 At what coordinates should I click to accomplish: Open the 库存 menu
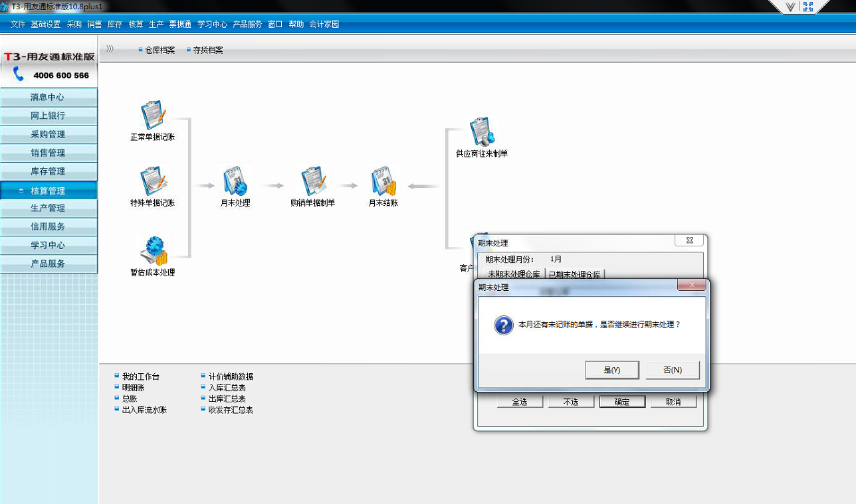[115, 24]
